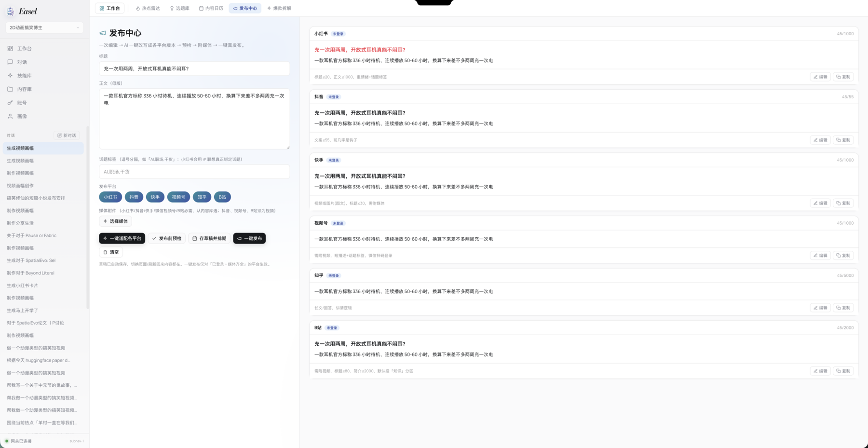Copy the 快手 card content

pyautogui.click(x=843, y=203)
